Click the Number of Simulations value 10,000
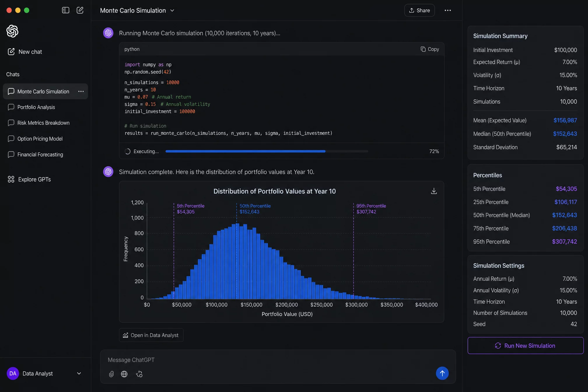588x392 pixels. pyautogui.click(x=568, y=313)
